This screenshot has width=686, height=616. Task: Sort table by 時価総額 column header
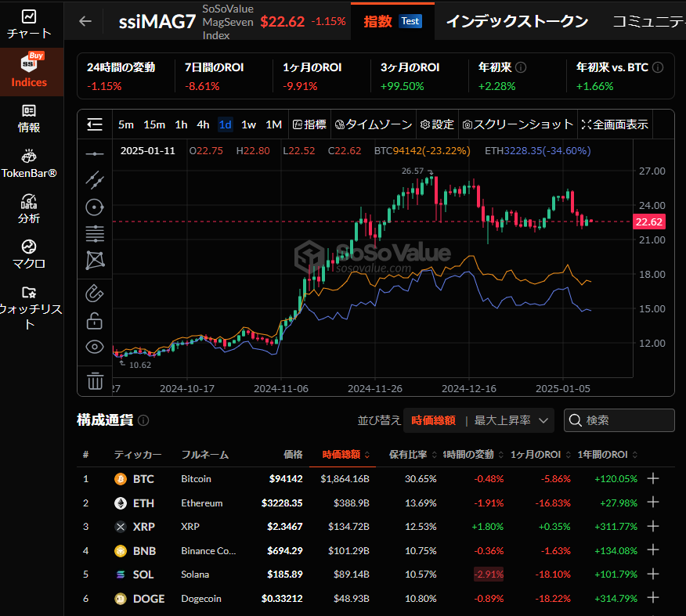(x=345, y=455)
